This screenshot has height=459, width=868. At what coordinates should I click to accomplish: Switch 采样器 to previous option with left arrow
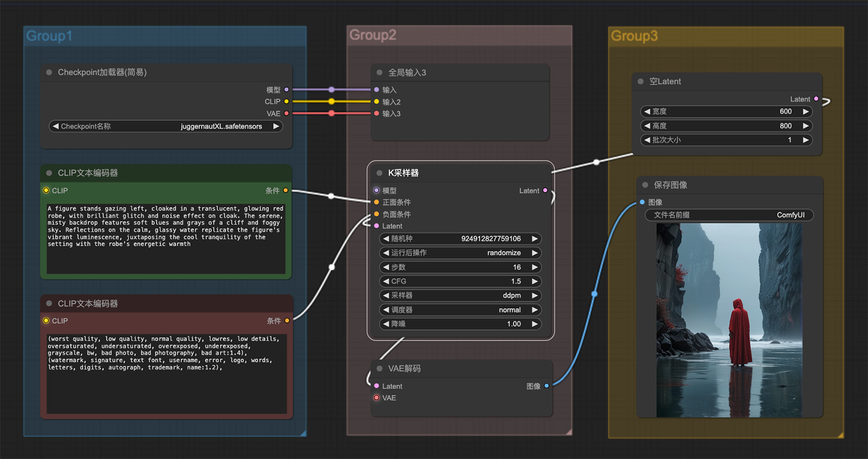[386, 295]
